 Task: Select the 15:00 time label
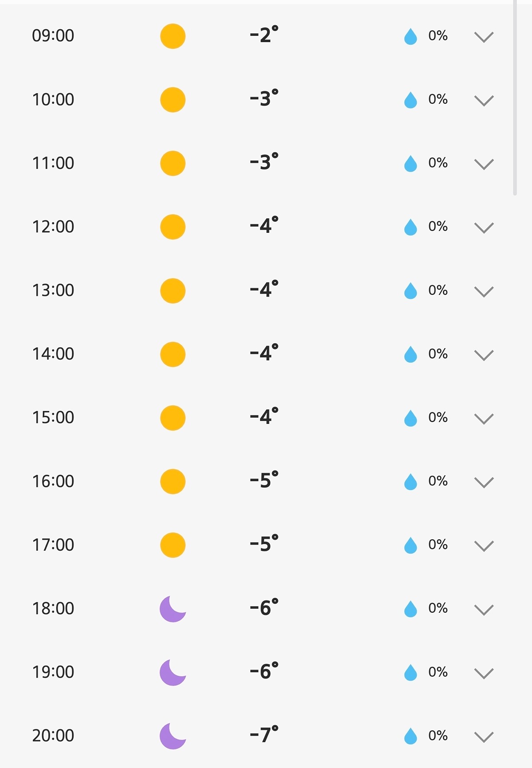point(53,417)
